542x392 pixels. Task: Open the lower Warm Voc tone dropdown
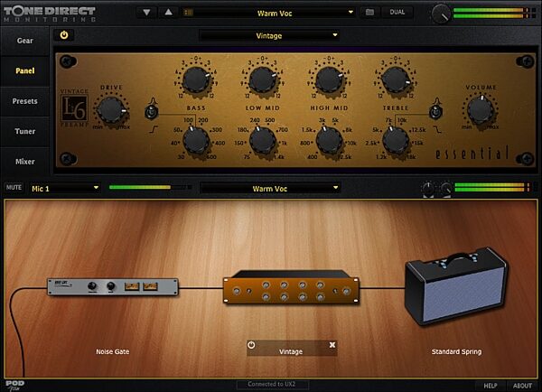pyautogui.click(x=270, y=189)
